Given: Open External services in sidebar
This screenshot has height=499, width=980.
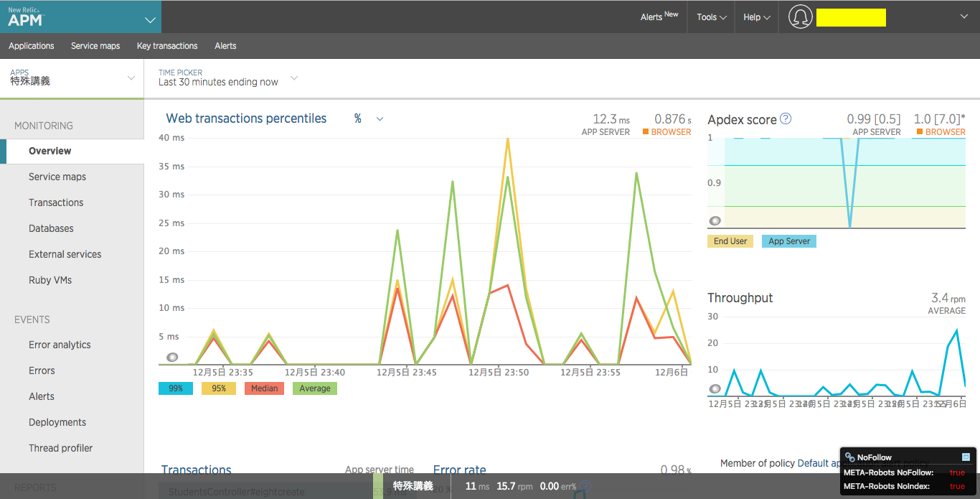Looking at the screenshot, I should pos(65,254).
